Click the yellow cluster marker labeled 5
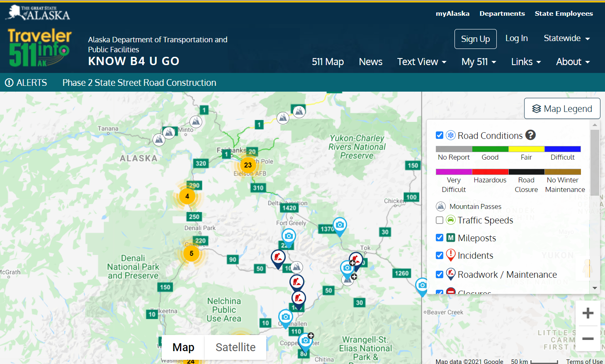This screenshot has width=605, height=364. [191, 253]
